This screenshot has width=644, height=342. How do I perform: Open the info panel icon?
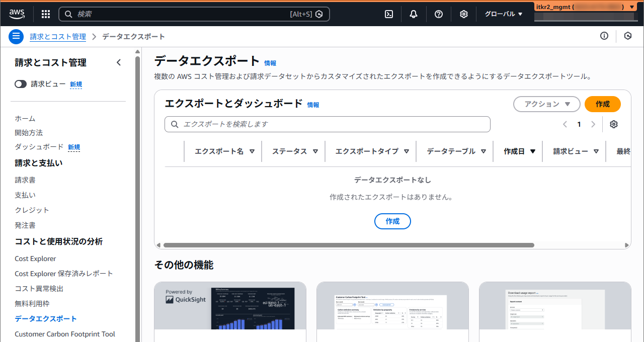604,36
